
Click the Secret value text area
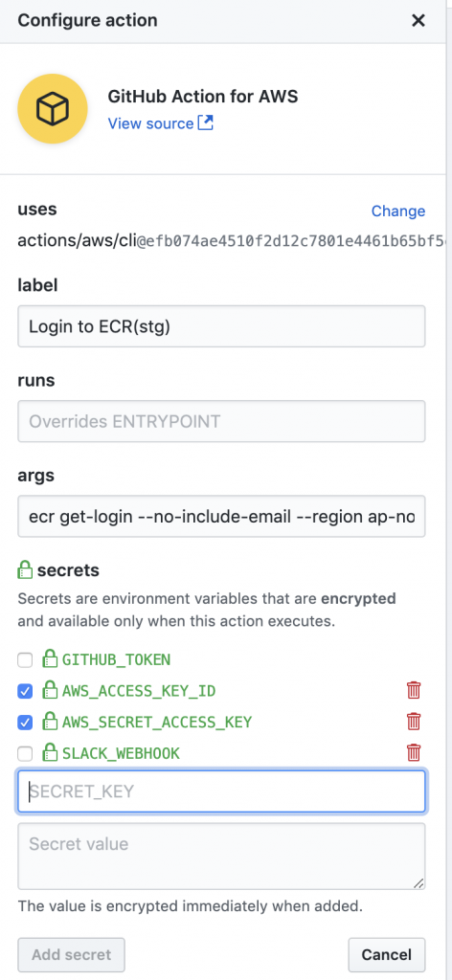click(221, 857)
